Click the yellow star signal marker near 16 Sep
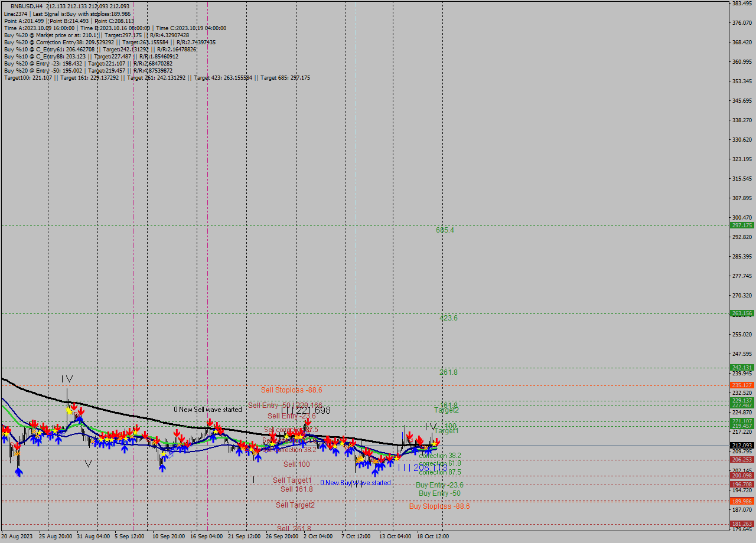756x543 pixels. click(215, 430)
